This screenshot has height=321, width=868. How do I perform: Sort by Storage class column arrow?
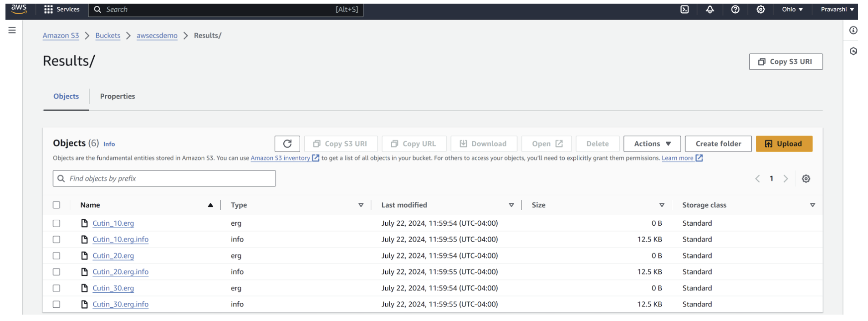pyautogui.click(x=812, y=205)
